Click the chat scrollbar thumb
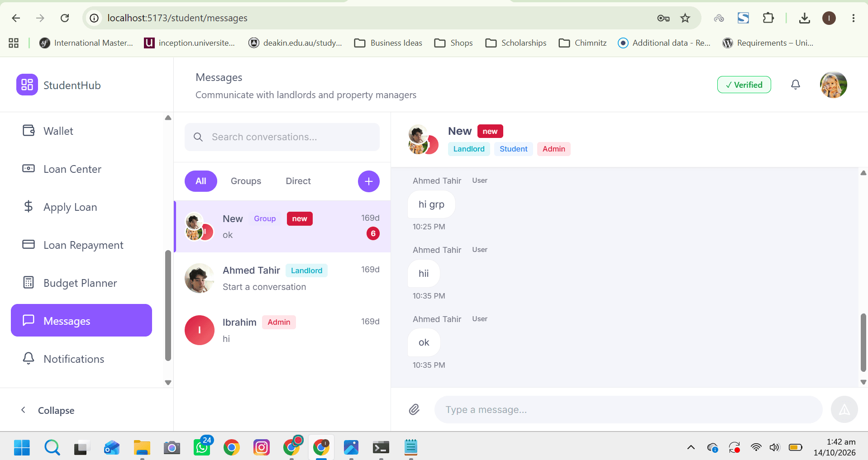Viewport: 868px width, 460px height. [863, 342]
